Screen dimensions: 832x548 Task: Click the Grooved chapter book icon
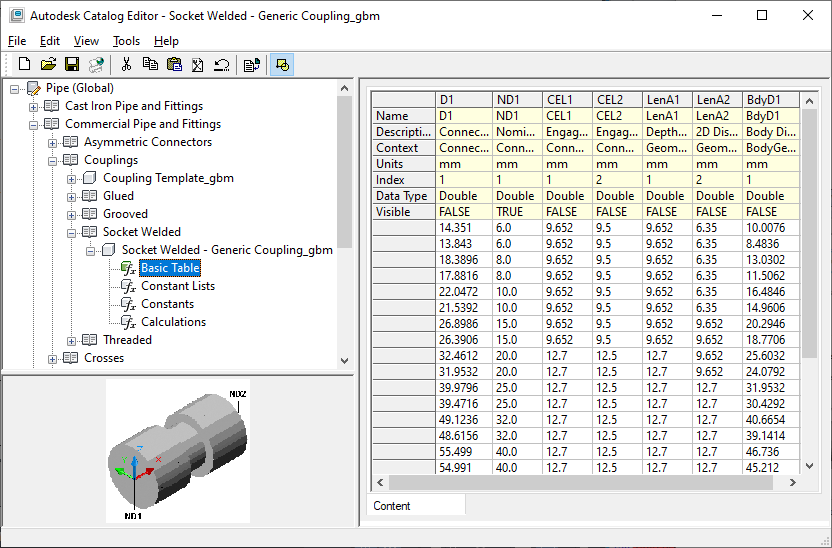[x=90, y=214]
